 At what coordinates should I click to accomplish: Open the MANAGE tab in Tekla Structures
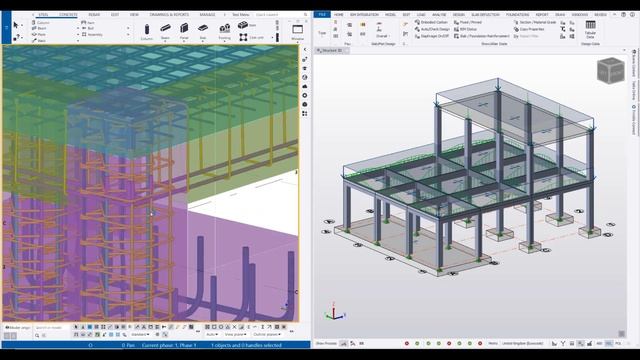tap(207, 15)
